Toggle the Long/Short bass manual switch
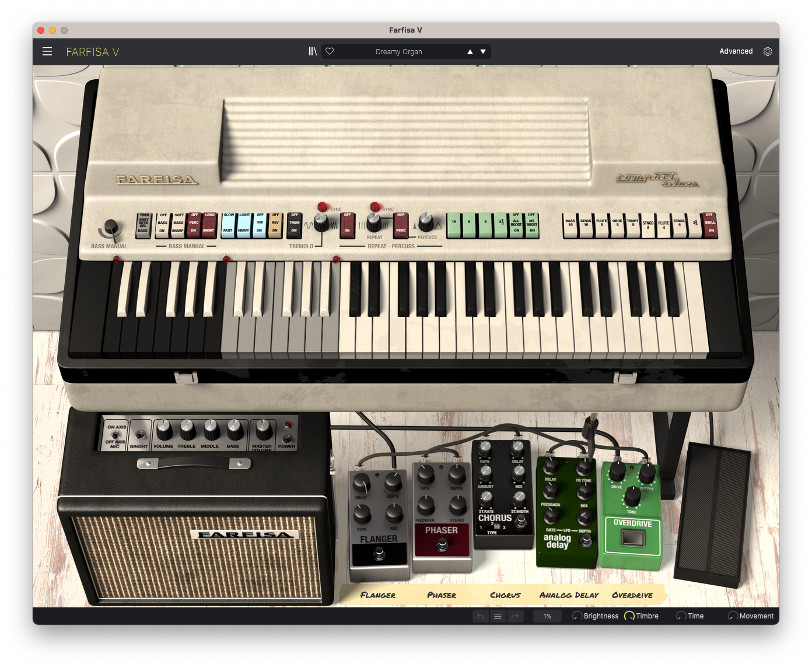Image resolution: width=812 pixels, height=668 pixels. coord(209,225)
